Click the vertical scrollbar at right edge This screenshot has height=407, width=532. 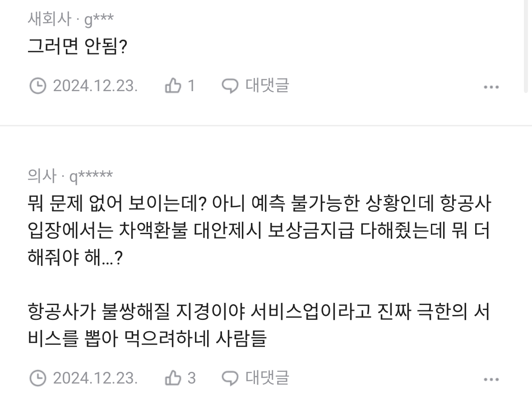pos(526,45)
